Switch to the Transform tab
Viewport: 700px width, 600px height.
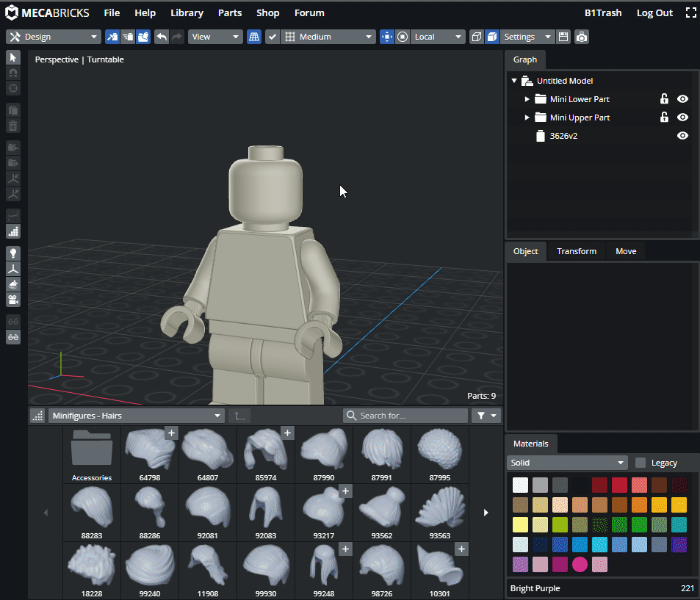577,251
